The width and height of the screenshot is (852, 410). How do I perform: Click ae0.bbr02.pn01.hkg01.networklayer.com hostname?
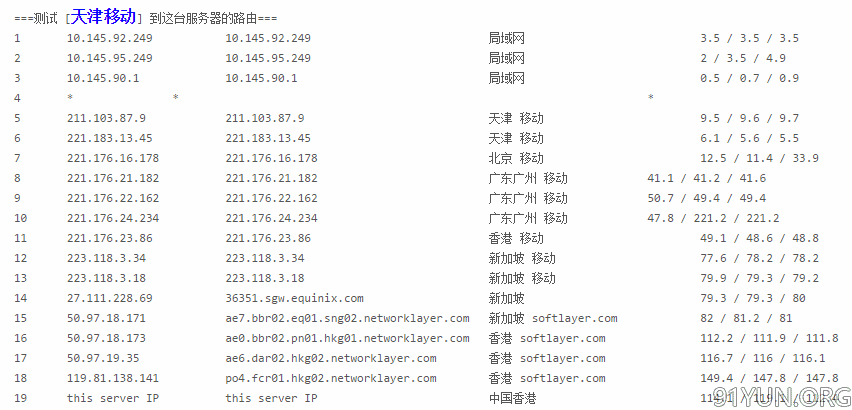click(x=348, y=338)
